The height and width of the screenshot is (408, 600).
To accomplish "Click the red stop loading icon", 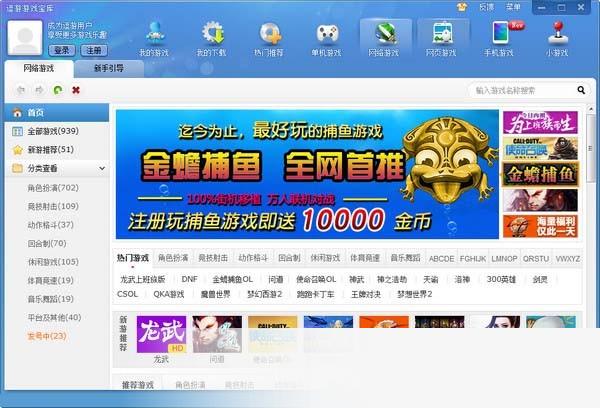I will (x=76, y=90).
